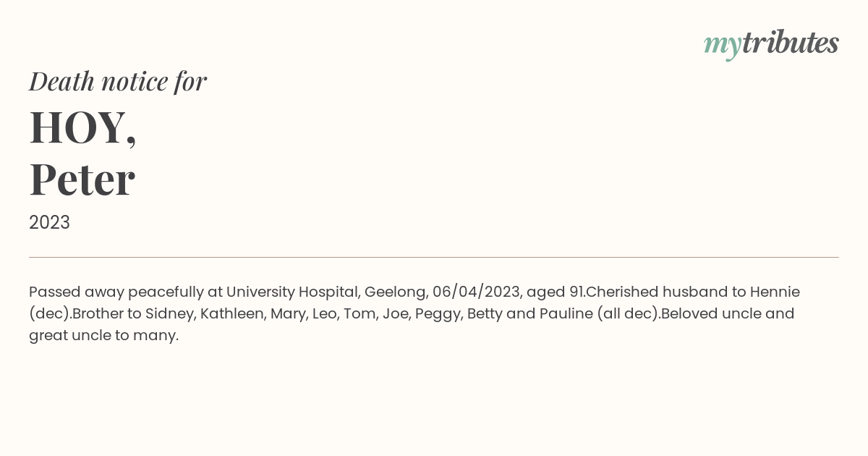Click the words "Passed away peacefully"
The image size is (868, 456).
pyautogui.click(x=116, y=292)
